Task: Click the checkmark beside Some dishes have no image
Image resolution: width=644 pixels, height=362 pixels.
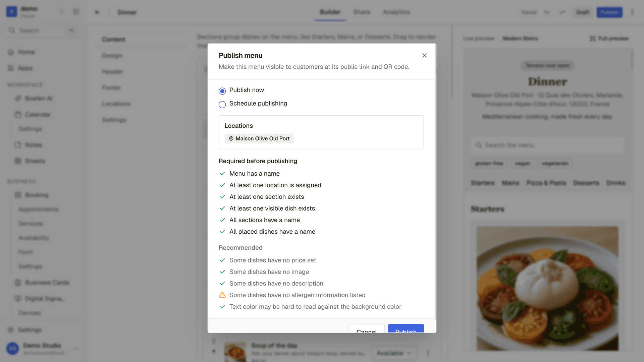Action: click(x=222, y=272)
